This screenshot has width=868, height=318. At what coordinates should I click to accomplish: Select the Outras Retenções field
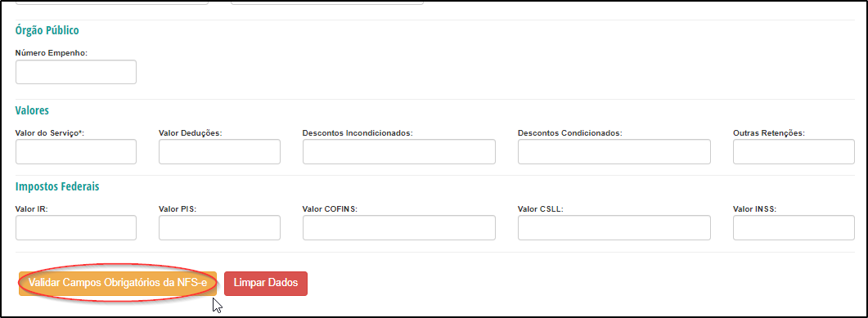pyautogui.click(x=794, y=151)
